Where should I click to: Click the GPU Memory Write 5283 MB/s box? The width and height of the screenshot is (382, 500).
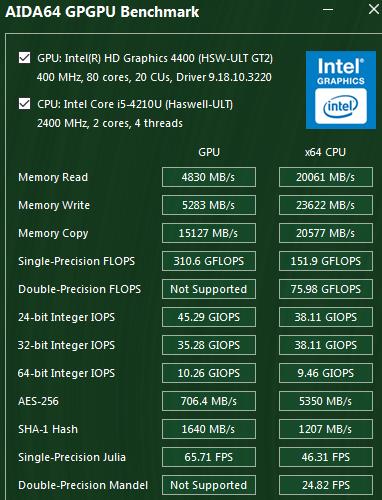click(209, 205)
